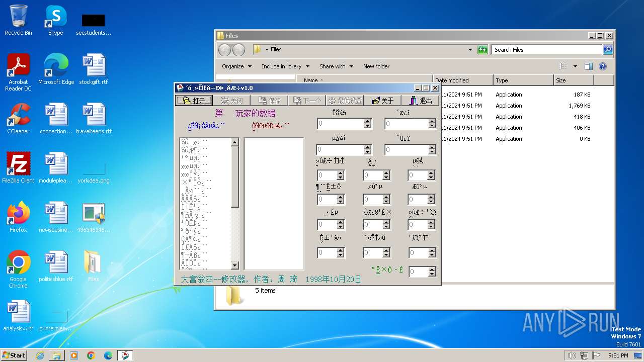Click the greyed 关闭 (Close) toolbar button
This screenshot has height=362, width=644.
tap(232, 101)
